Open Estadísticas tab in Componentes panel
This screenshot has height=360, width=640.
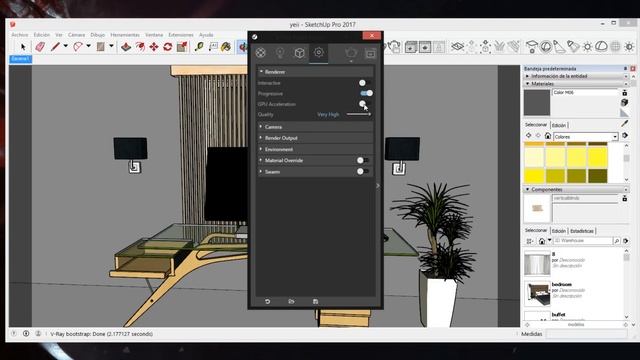582,231
